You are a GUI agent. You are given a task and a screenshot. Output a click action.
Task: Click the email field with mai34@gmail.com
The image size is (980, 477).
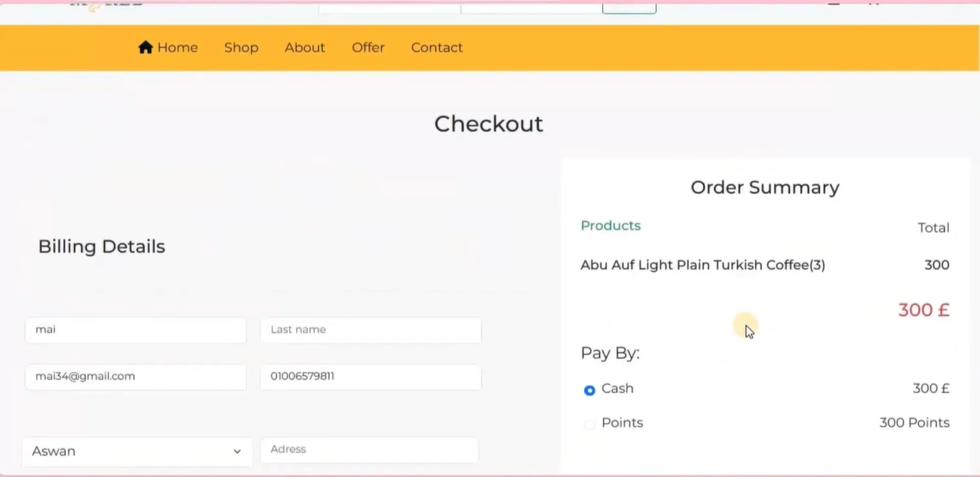[136, 377]
